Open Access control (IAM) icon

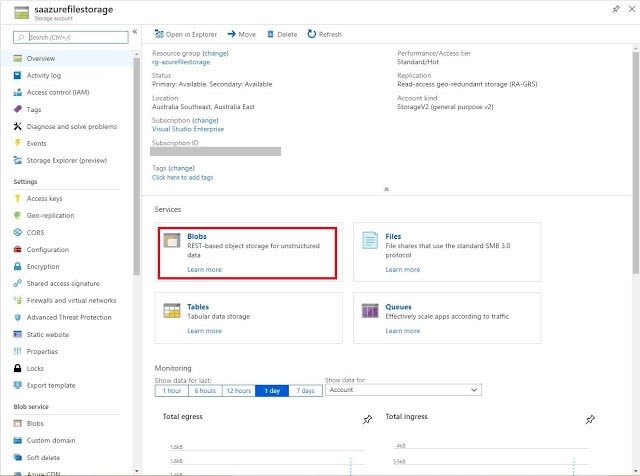coord(17,93)
